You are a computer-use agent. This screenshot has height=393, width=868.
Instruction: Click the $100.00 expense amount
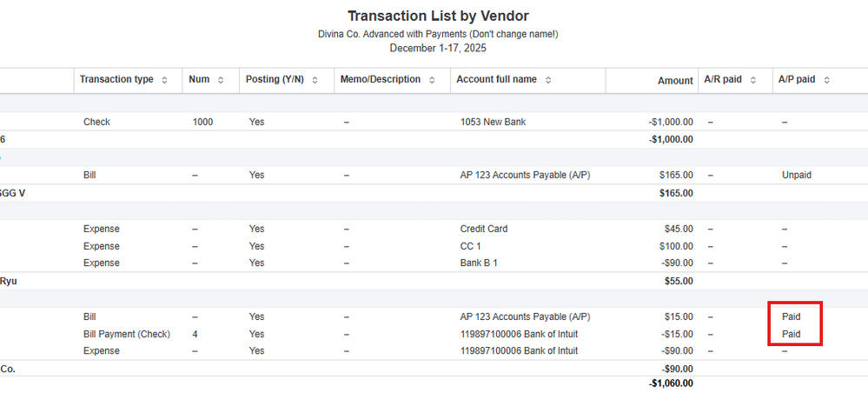coord(675,246)
